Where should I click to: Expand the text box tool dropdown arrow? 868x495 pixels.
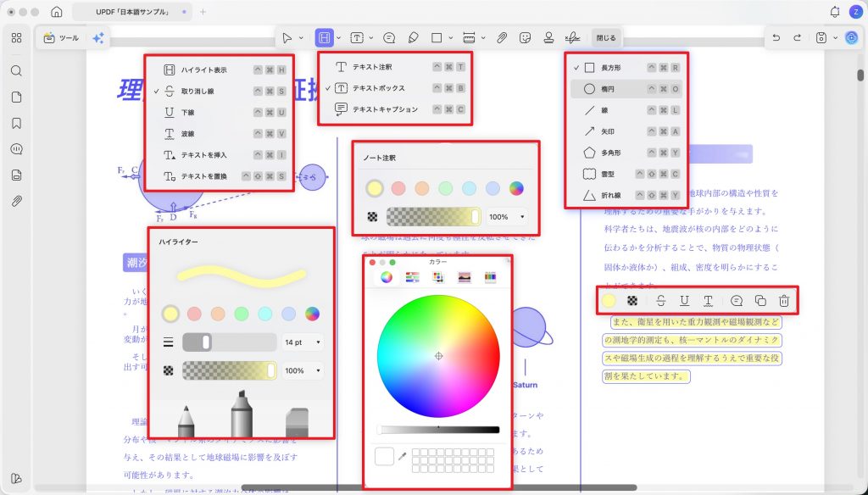[x=371, y=37]
